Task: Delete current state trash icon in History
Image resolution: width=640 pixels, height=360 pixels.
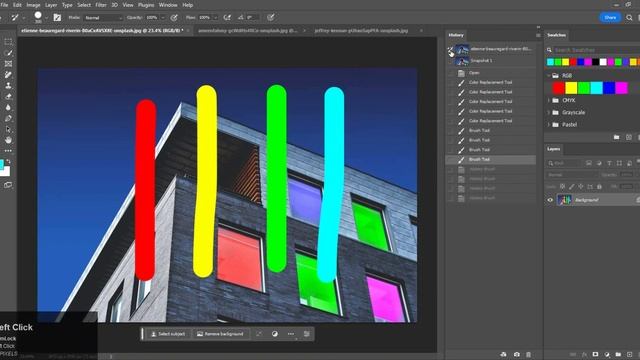Action: [529, 354]
